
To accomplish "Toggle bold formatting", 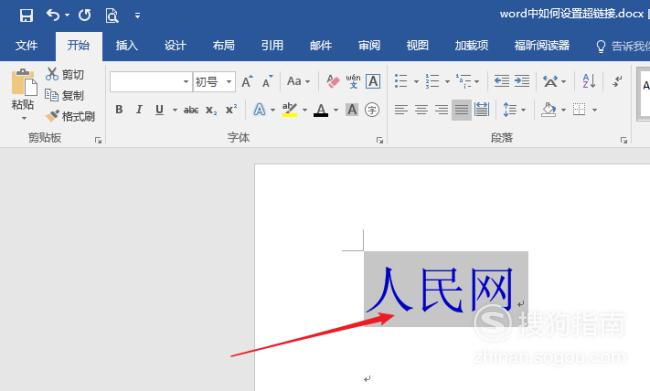I will [x=119, y=109].
